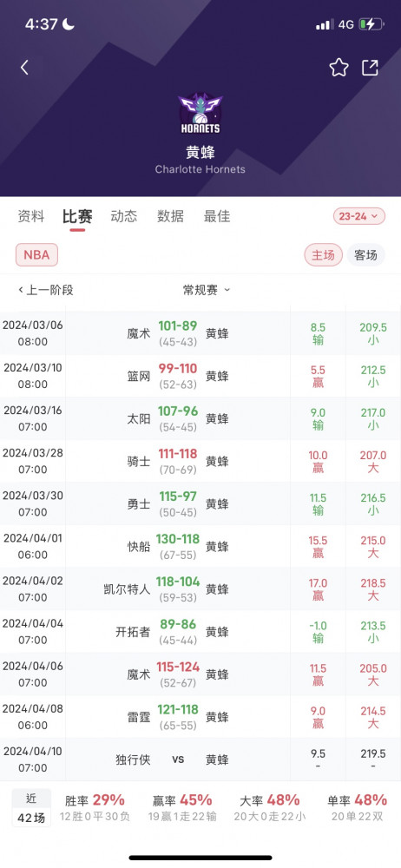401x868 pixels.
Task: Toggle the 主场 home games filter
Action: (323, 254)
